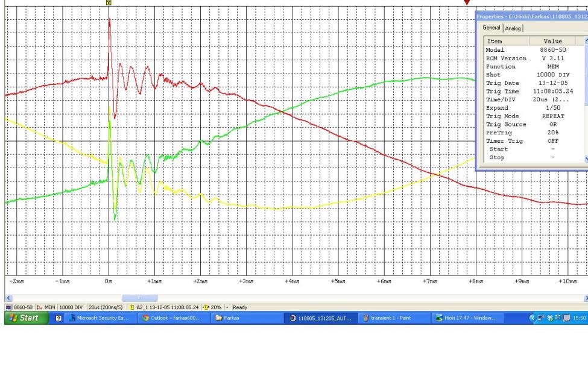
Task: Click the Ready status text
Action: tap(240, 307)
